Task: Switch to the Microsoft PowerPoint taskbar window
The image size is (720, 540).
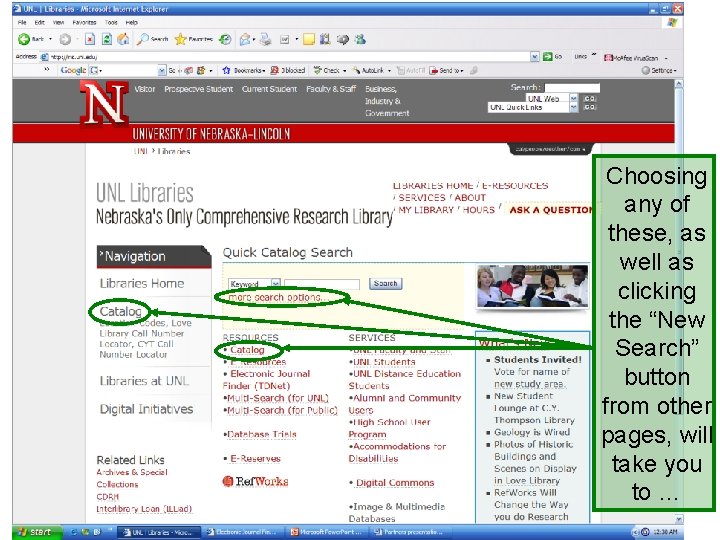Action: (327, 532)
